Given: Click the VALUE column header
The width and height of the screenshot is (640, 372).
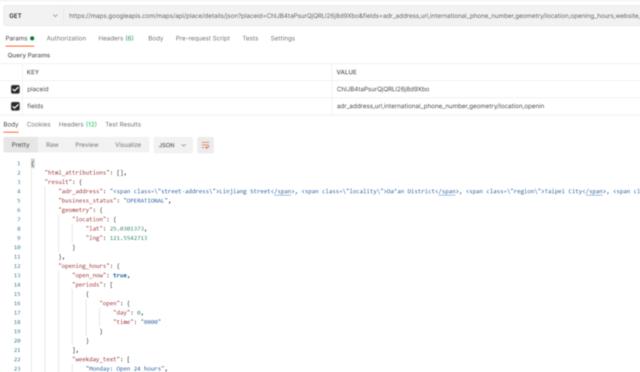Looking at the screenshot, I should click(347, 72).
